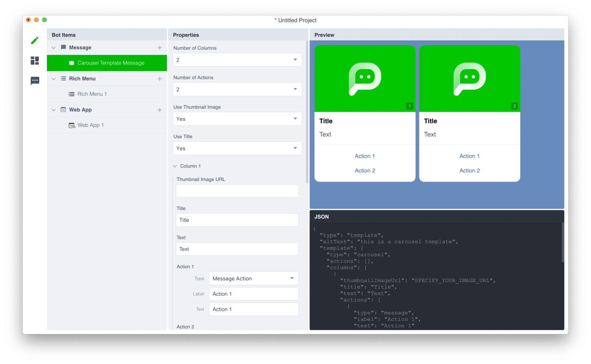Click the list icon next to Rich Menu 1
This screenshot has height=364, width=591.
[71, 94]
